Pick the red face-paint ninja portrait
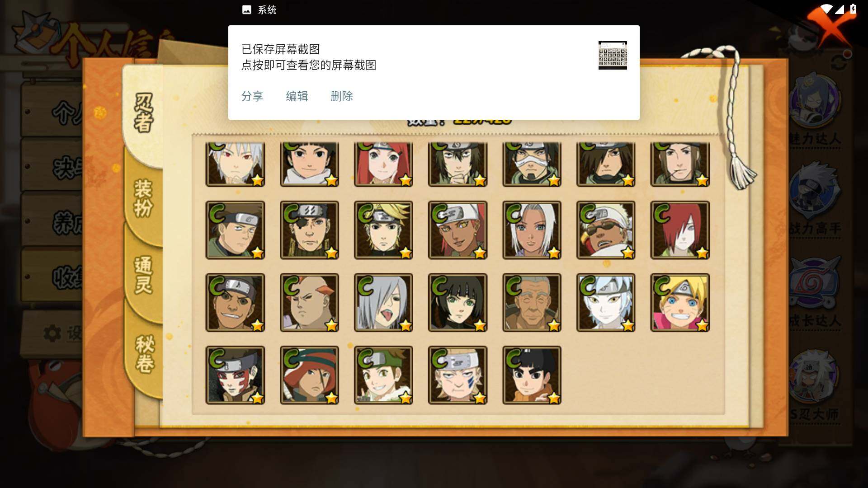This screenshot has width=868, height=488. tap(235, 375)
